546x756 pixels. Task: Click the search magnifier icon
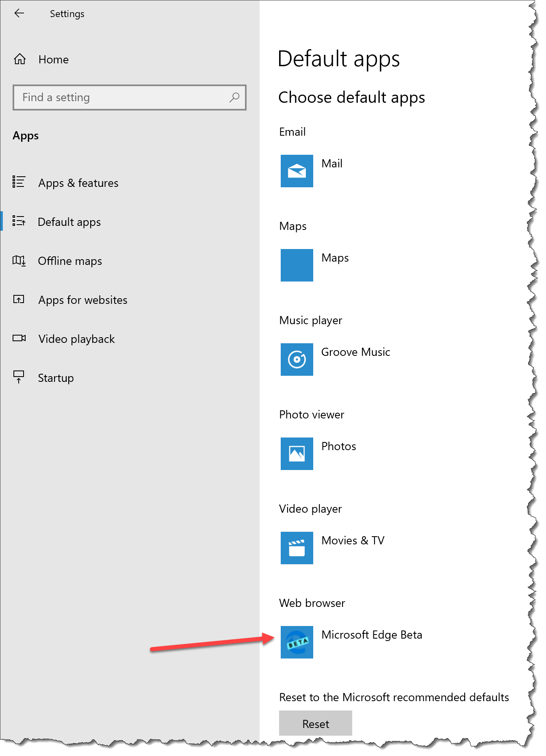(234, 97)
